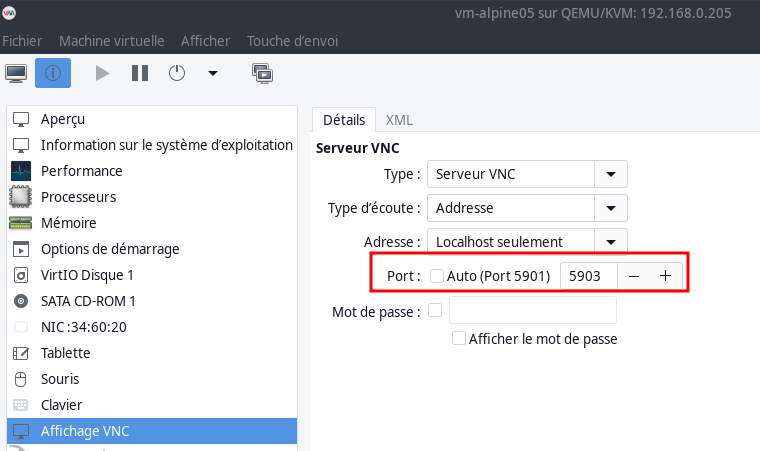Select Performance in hardware list
Screen dimensions: 760x451
click(x=81, y=171)
